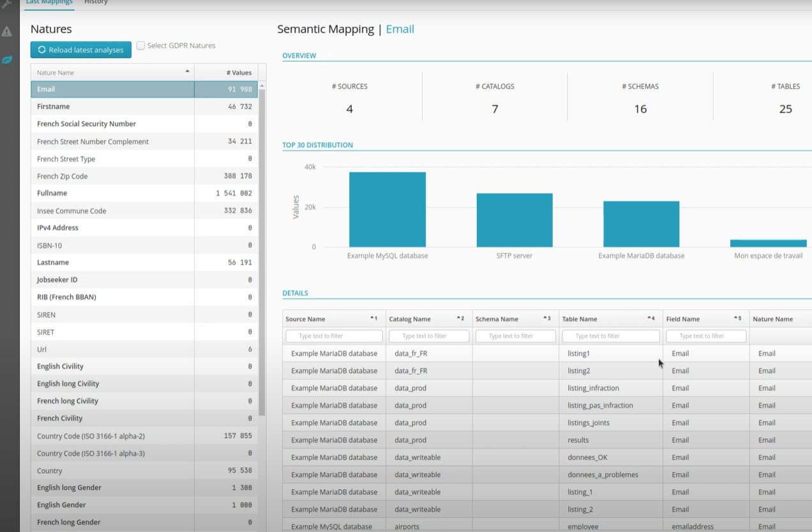Focus the Source Name filter field
812x532 pixels.
[334, 336]
